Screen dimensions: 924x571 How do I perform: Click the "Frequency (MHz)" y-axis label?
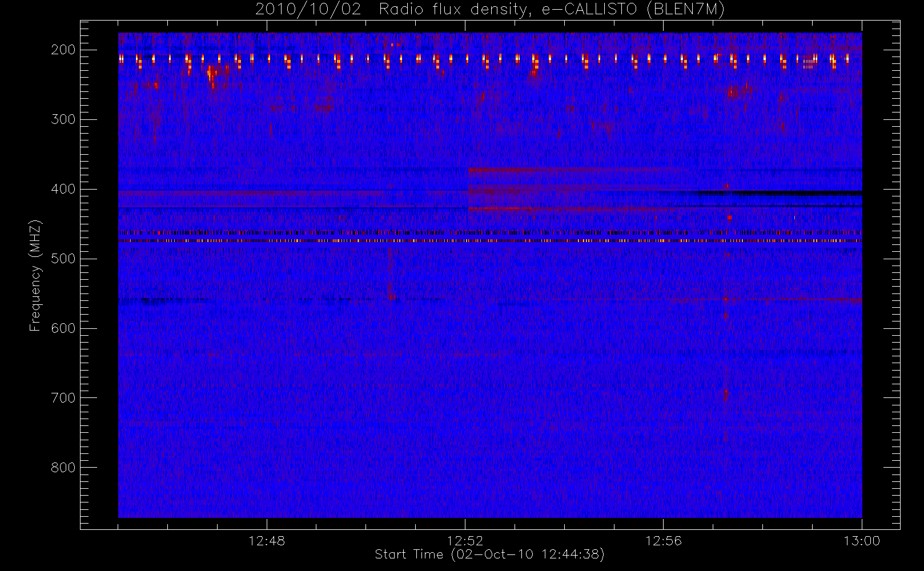click(x=35, y=275)
